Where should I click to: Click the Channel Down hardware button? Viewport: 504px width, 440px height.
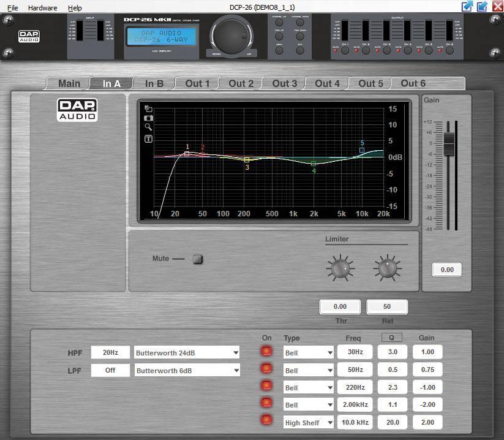(x=300, y=22)
